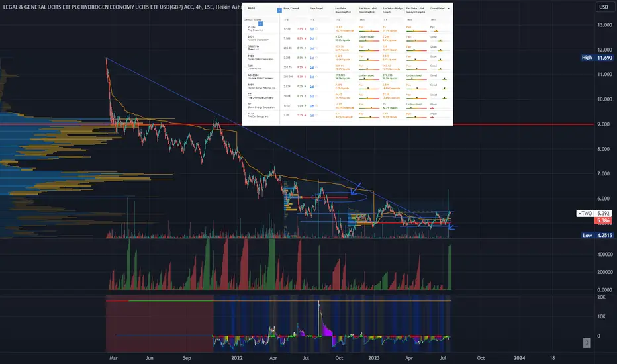This screenshot has height=364, width=617.
Task: Click the Set link in the CC Chemours row
Action: pos(312,96)
